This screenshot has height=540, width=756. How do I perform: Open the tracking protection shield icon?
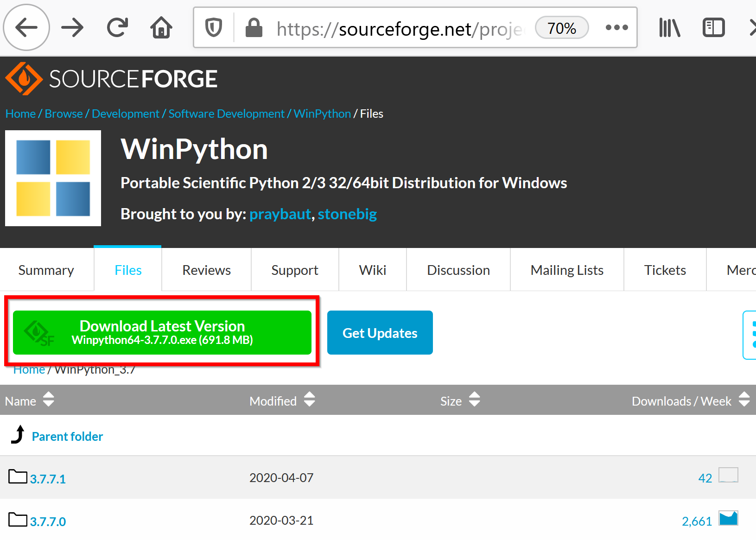(x=214, y=28)
